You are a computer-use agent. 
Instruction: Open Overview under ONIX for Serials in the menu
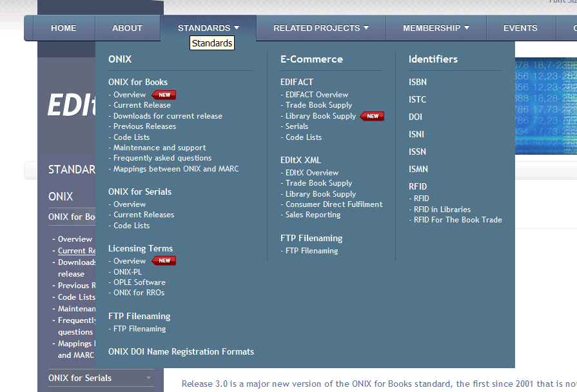130,204
